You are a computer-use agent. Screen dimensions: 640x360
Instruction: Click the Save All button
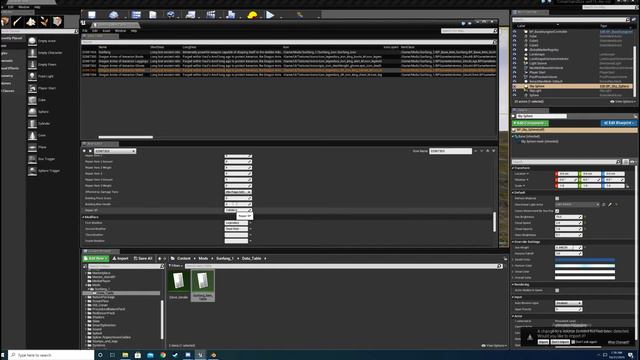click(x=143, y=259)
